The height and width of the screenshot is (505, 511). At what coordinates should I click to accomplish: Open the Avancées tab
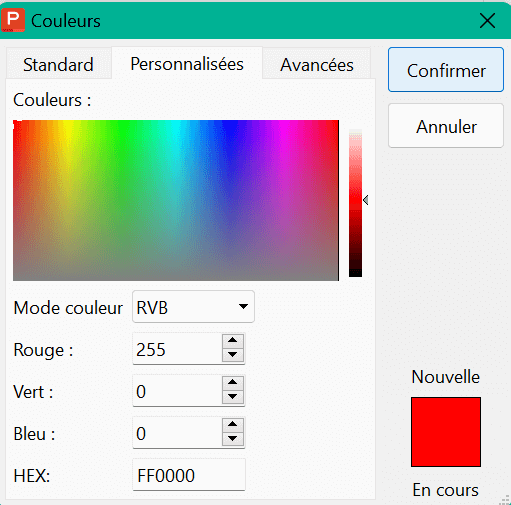point(317,64)
